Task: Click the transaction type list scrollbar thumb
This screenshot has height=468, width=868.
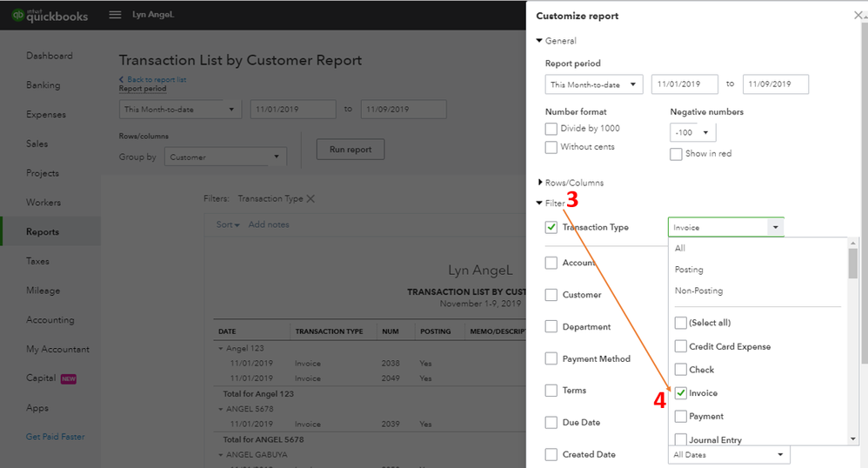Action: pos(852,264)
